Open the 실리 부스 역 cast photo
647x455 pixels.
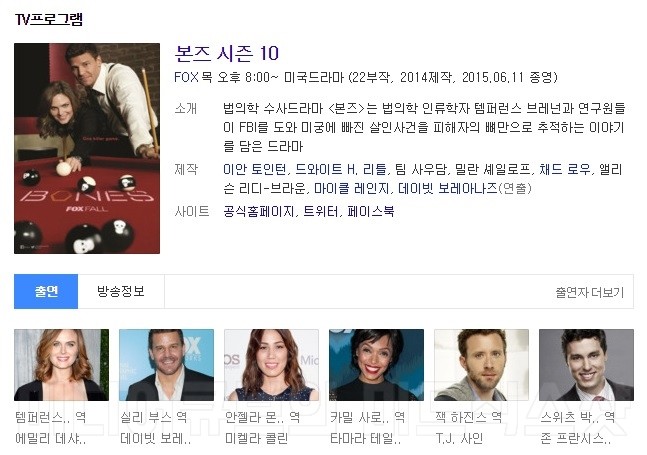tap(166, 365)
